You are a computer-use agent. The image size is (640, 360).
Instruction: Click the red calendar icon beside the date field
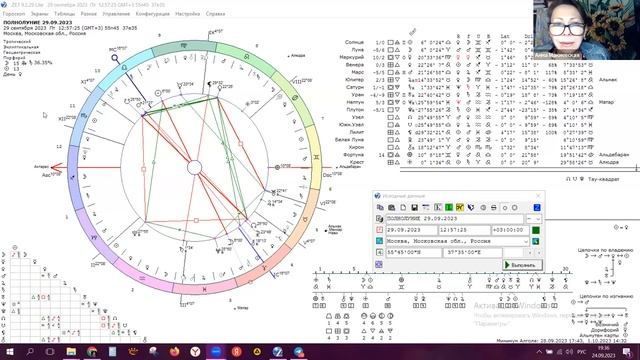pos(380,230)
